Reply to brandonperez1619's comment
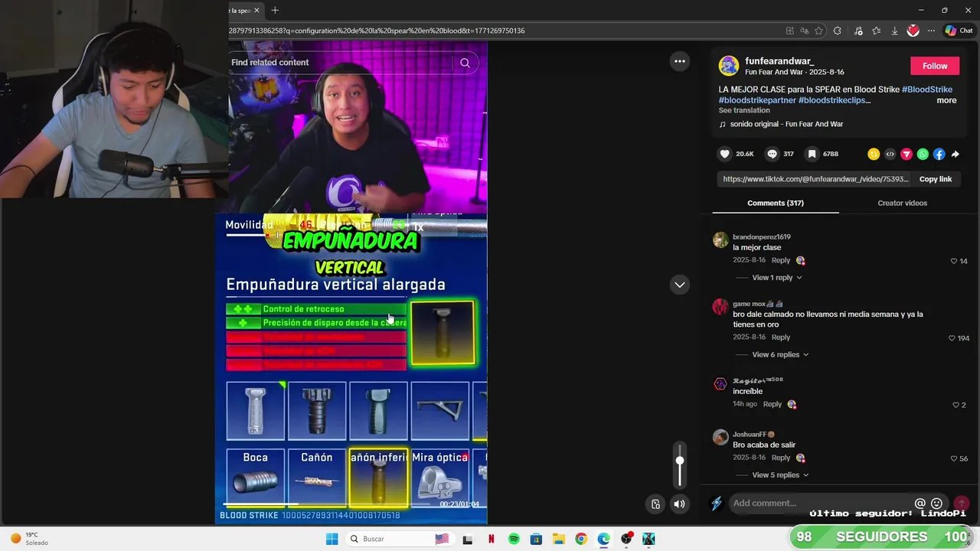The width and height of the screenshot is (980, 551). tap(781, 261)
